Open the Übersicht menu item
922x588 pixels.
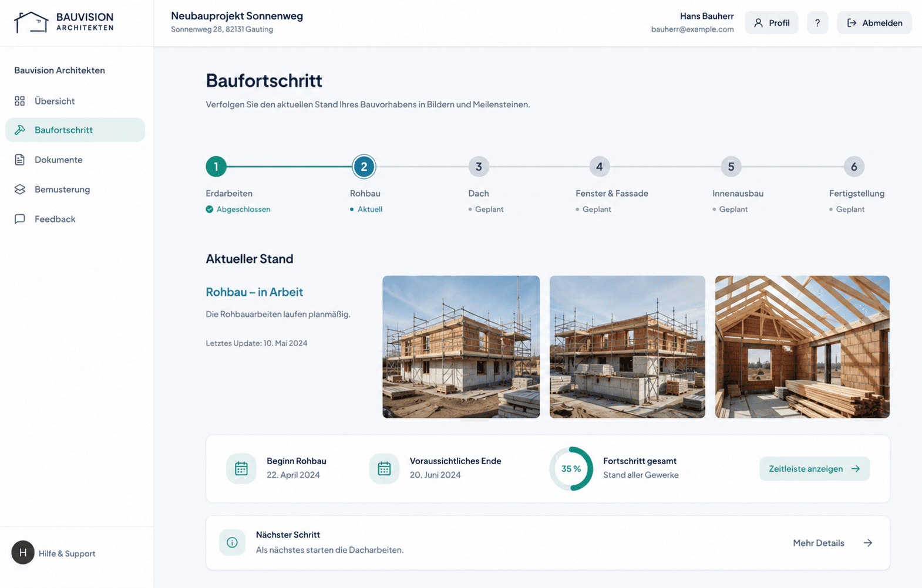coord(75,101)
